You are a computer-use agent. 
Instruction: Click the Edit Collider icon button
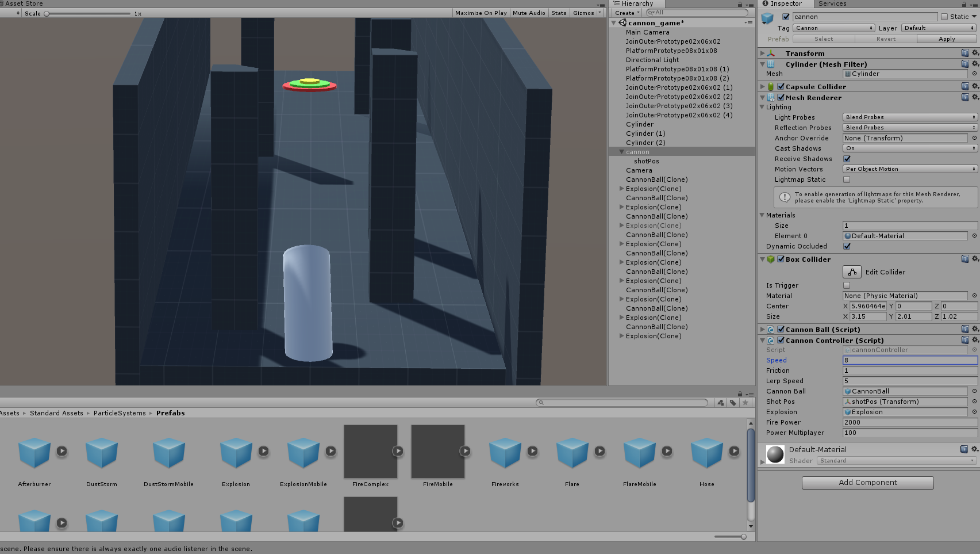[x=852, y=272]
